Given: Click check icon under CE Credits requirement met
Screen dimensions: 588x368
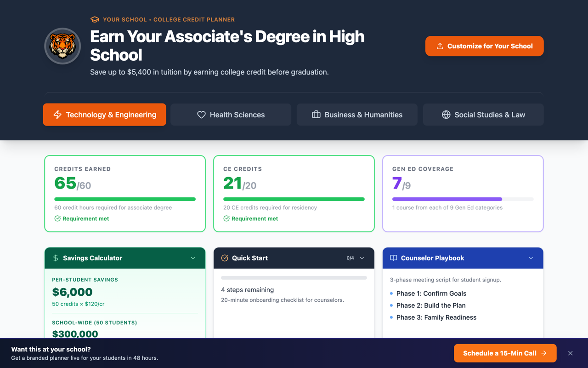Looking at the screenshot, I should [226, 218].
